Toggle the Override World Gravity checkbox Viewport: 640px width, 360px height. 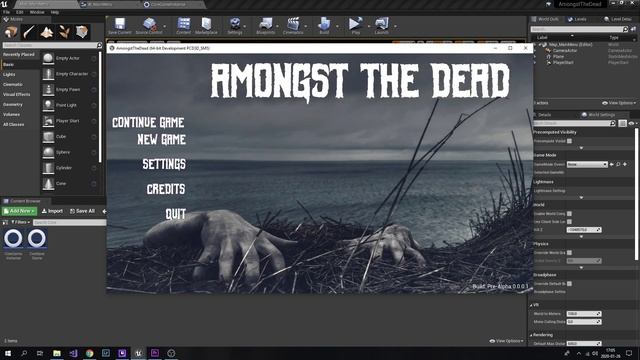[569, 253]
